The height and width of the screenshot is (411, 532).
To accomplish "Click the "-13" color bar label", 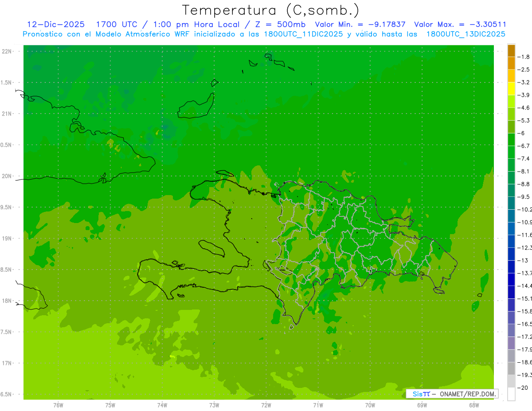I will 523,260.
